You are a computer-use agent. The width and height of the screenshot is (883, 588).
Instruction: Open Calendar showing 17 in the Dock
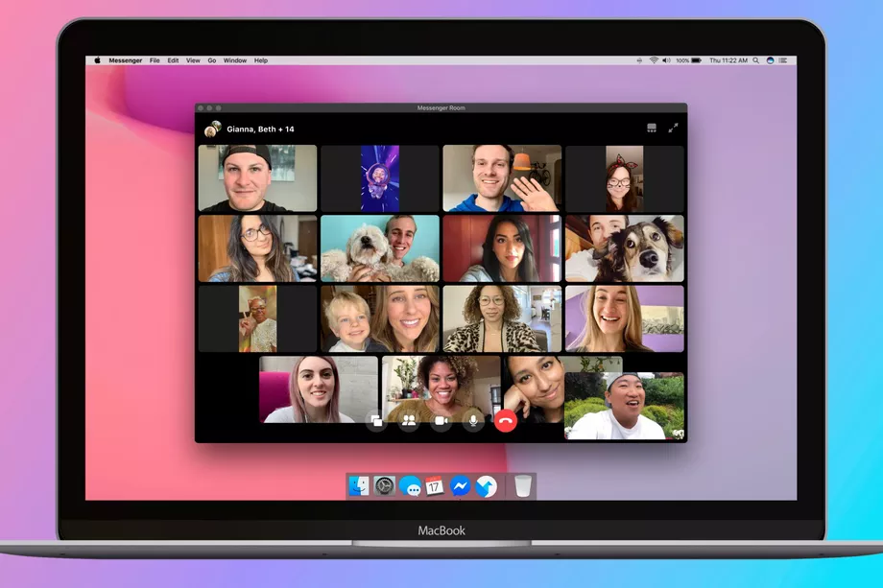435,485
